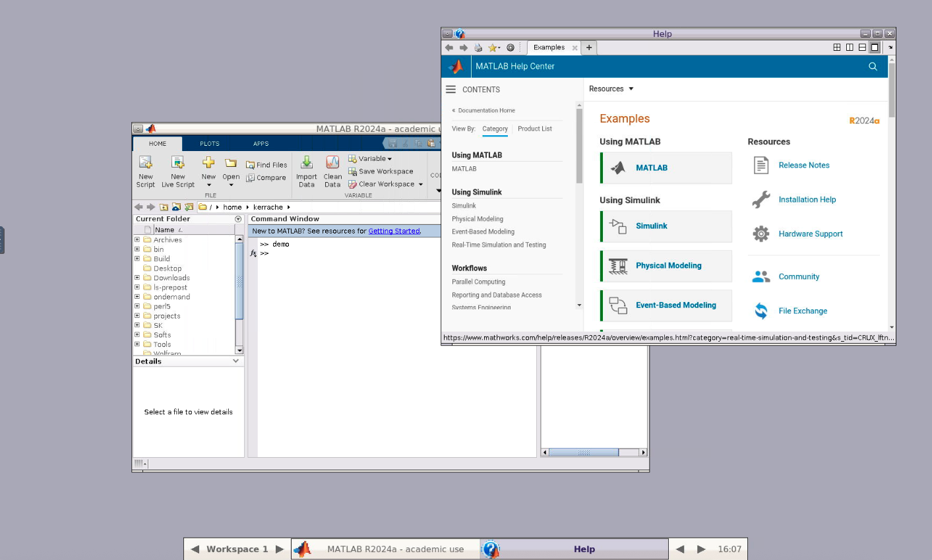
Task: Click the fx function browser icon
Action: point(253,253)
